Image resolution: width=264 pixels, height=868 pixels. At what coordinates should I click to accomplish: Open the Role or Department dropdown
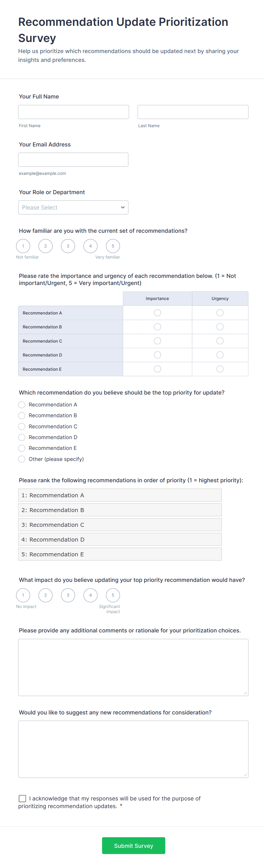[x=73, y=207]
